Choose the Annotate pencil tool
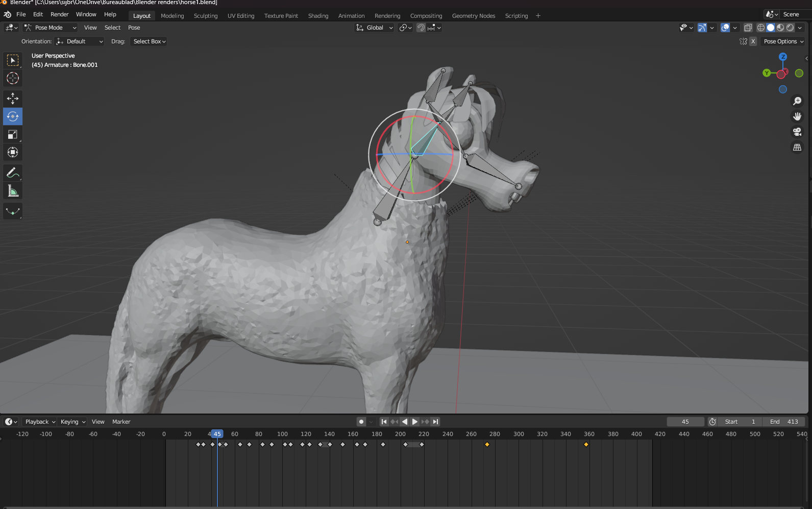This screenshot has width=812, height=509. pyautogui.click(x=13, y=173)
